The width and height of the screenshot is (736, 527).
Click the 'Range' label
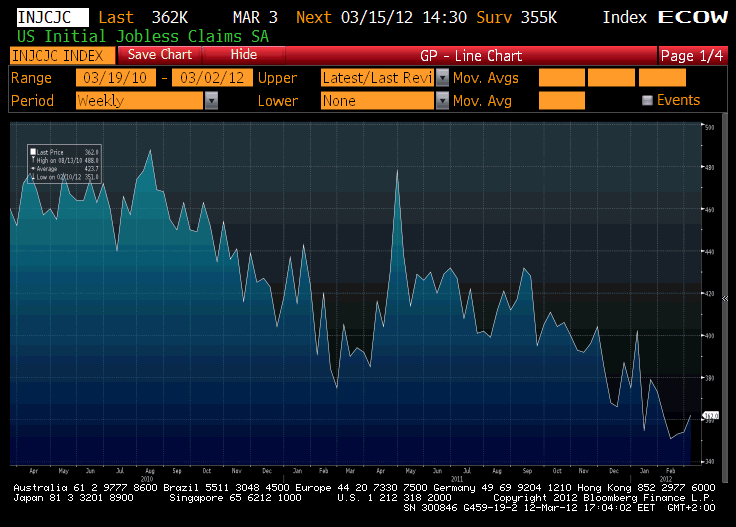[x=31, y=77]
